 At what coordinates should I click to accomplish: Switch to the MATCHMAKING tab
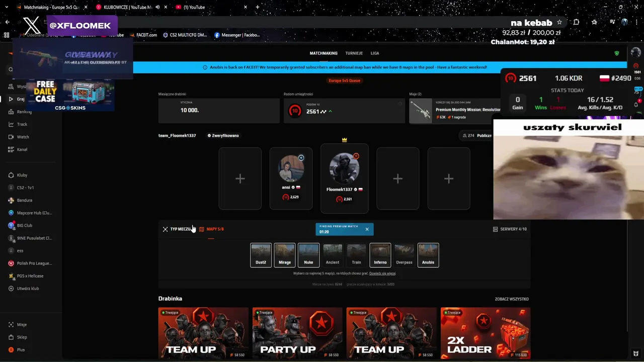pyautogui.click(x=324, y=53)
